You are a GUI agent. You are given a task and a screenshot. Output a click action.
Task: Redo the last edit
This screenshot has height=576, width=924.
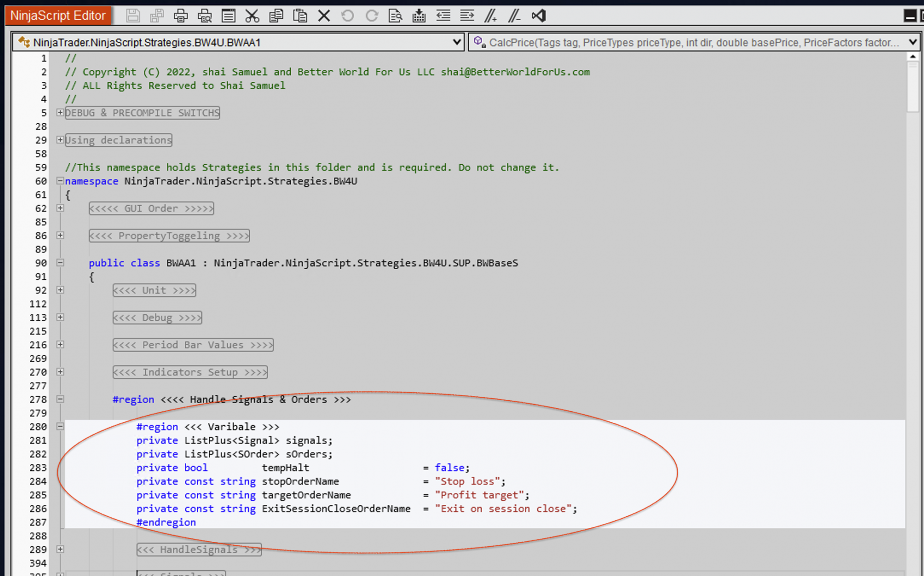click(372, 15)
